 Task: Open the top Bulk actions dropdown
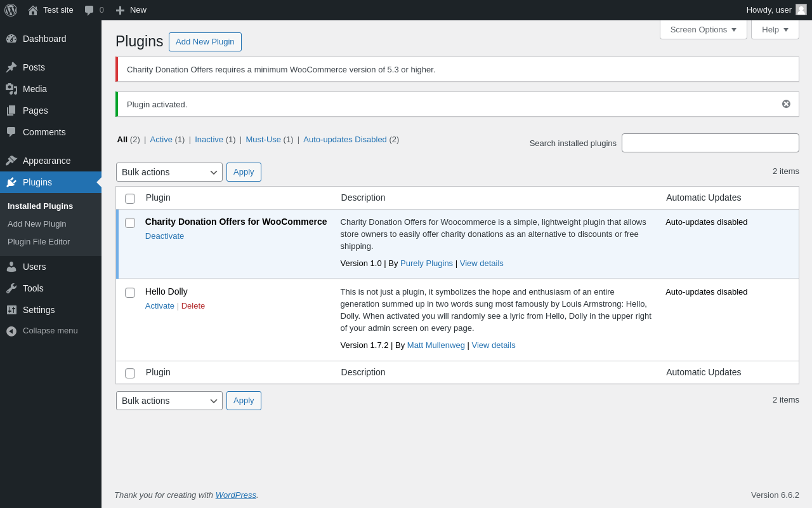169,172
